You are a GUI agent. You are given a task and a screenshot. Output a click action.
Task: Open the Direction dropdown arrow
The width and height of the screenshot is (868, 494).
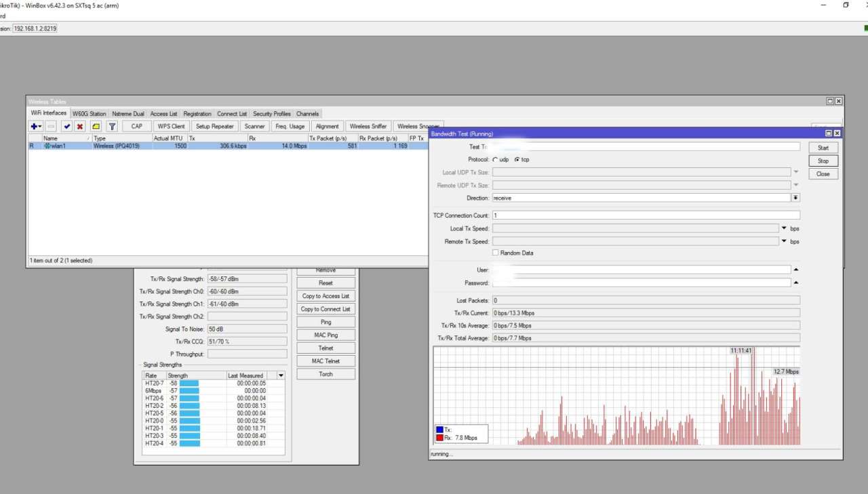pos(795,198)
